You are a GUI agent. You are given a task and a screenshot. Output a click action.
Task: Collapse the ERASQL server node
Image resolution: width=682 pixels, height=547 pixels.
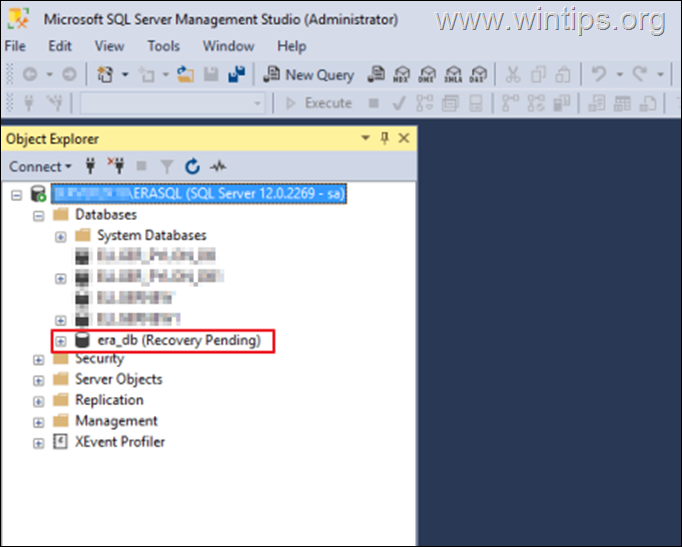point(17,195)
